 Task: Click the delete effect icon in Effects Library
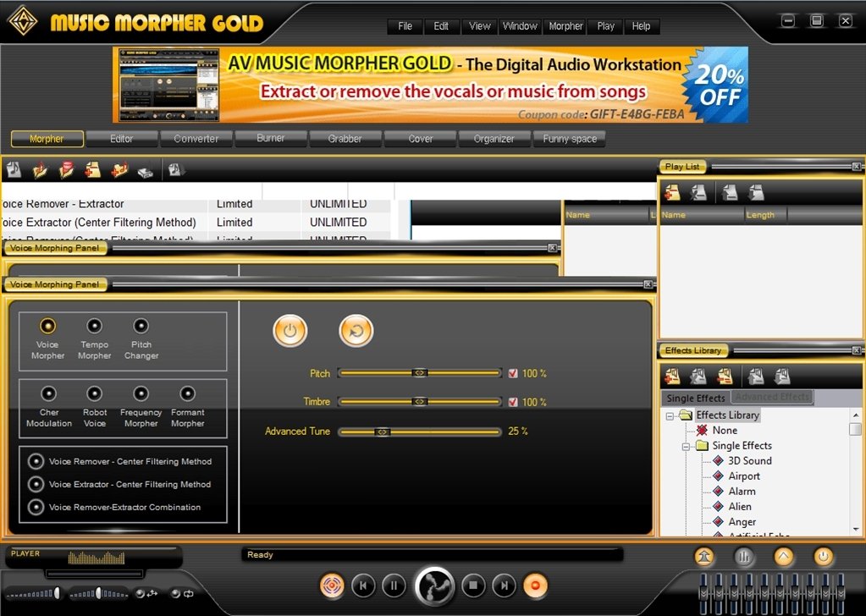(x=698, y=377)
